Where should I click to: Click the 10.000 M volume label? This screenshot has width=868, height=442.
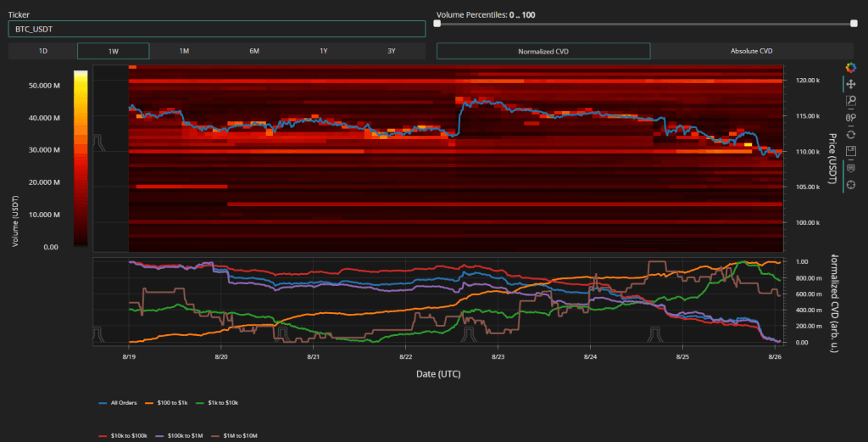pyautogui.click(x=44, y=215)
